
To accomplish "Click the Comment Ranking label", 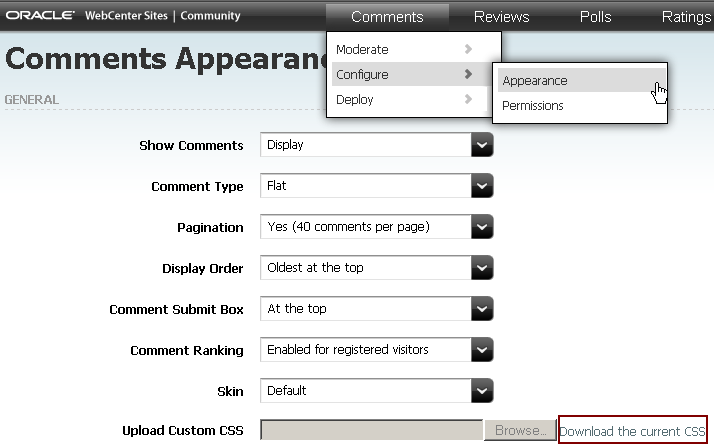I will pyautogui.click(x=187, y=351).
